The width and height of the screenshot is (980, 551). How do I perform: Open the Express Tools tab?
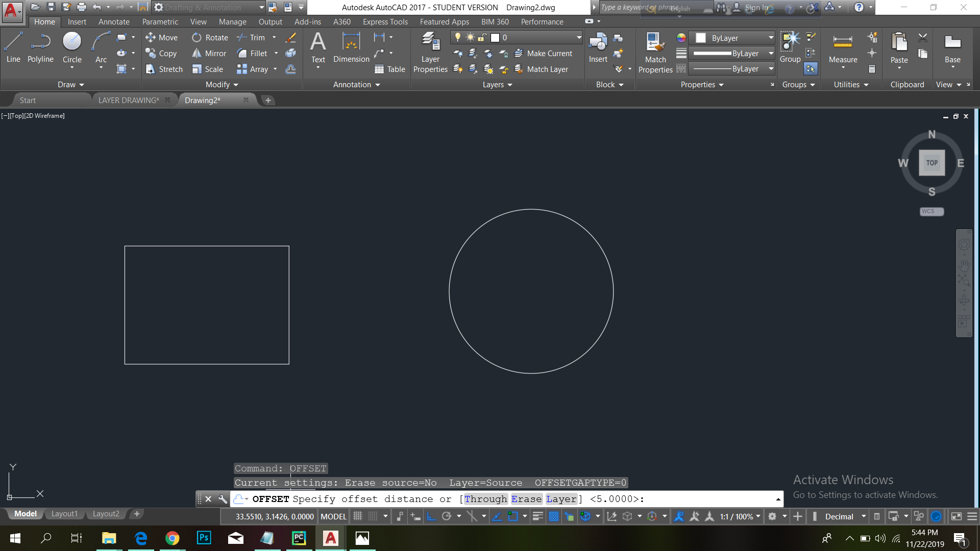click(385, 21)
